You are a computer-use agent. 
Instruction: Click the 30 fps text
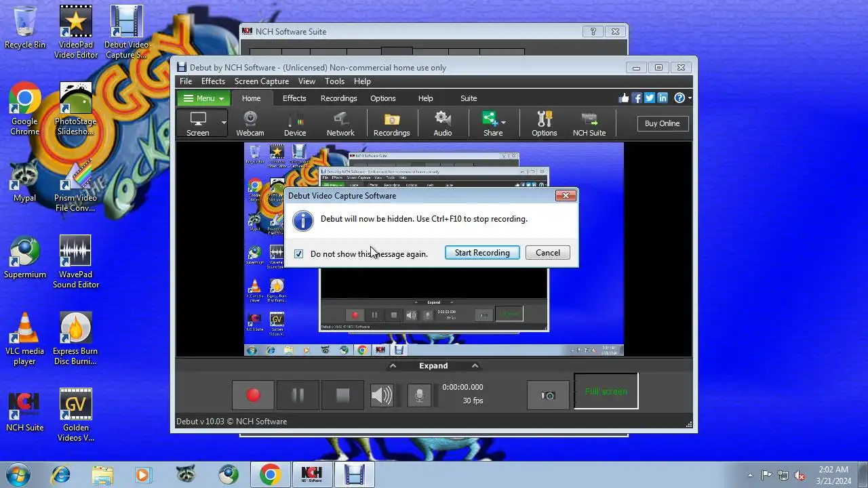[x=473, y=401]
